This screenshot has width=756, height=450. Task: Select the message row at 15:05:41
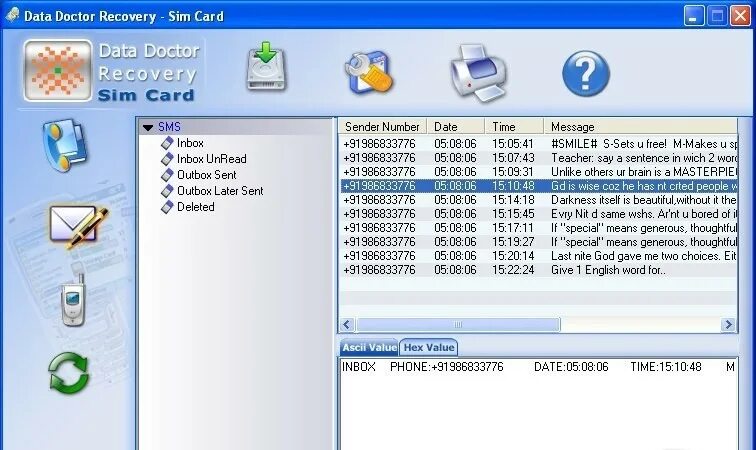pos(539,144)
